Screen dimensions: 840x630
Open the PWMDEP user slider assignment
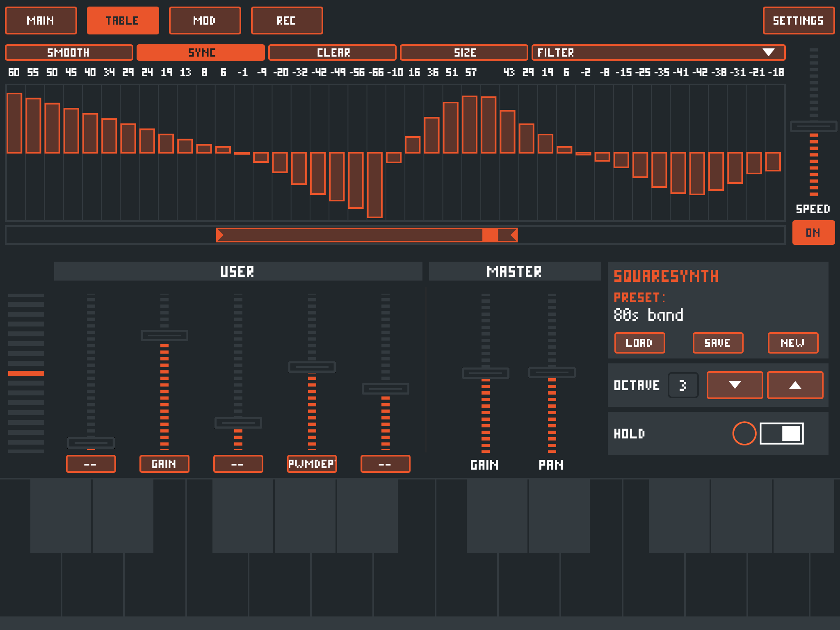coord(312,464)
